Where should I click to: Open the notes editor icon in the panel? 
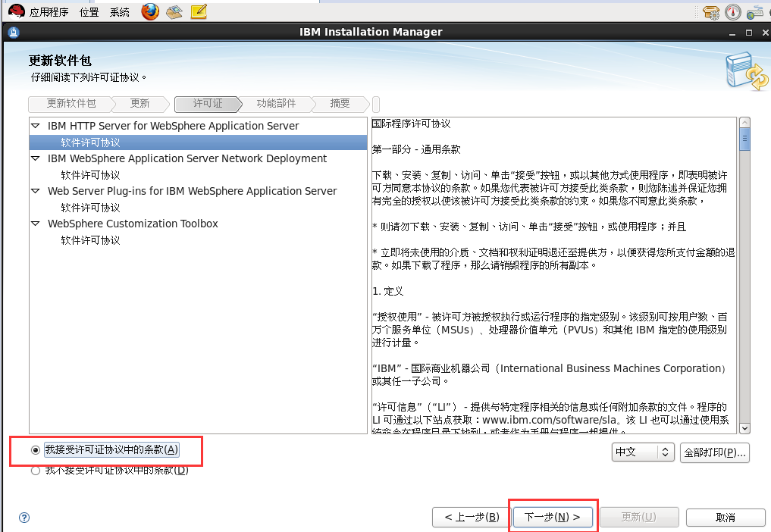(x=199, y=11)
